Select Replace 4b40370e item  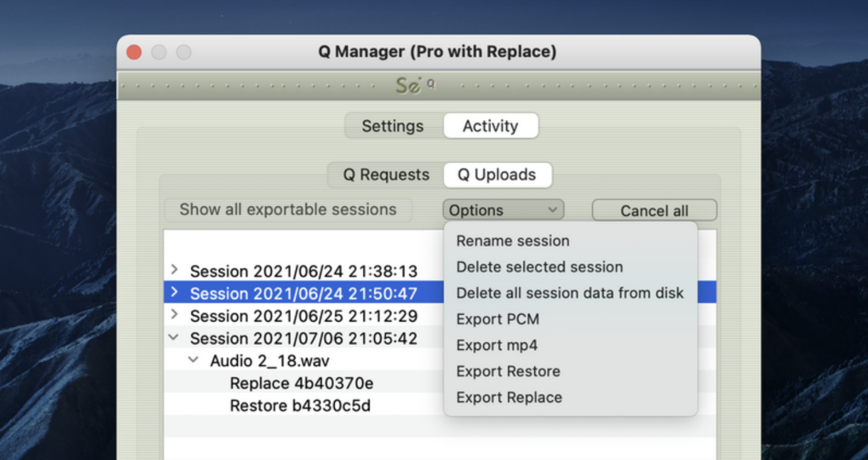301,383
